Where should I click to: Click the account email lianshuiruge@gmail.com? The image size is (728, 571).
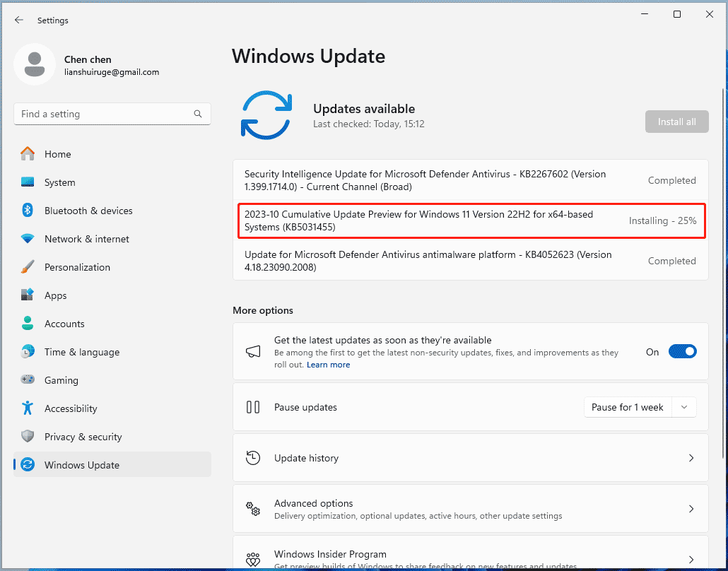coord(112,72)
